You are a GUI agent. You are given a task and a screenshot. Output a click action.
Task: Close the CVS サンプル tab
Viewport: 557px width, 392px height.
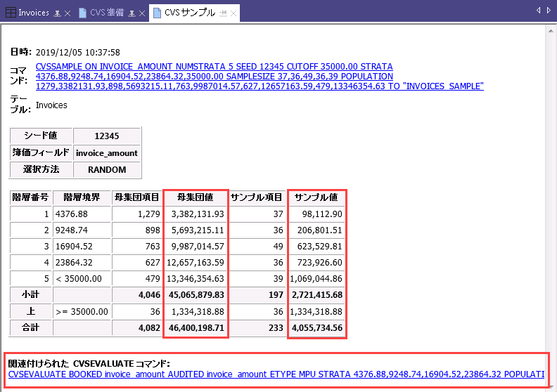tap(233, 13)
